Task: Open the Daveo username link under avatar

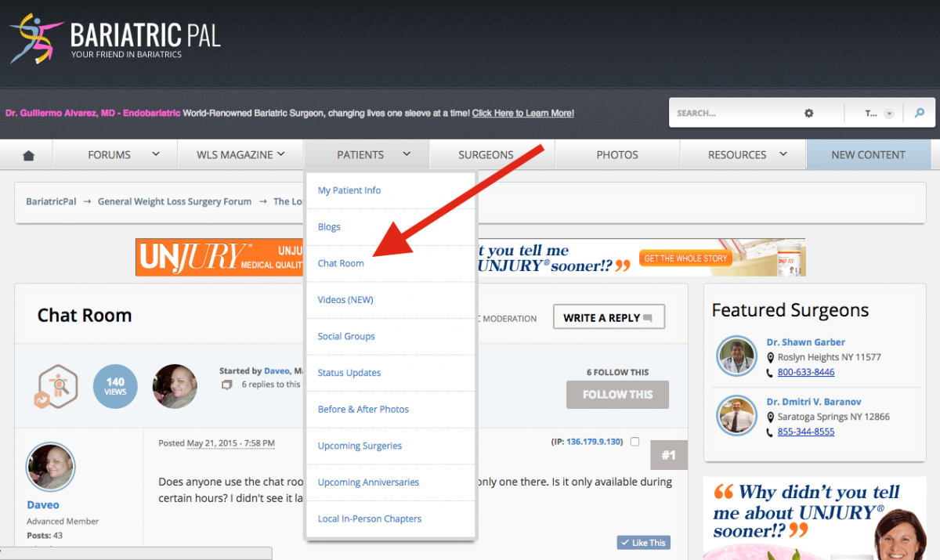Action: click(x=43, y=505)
